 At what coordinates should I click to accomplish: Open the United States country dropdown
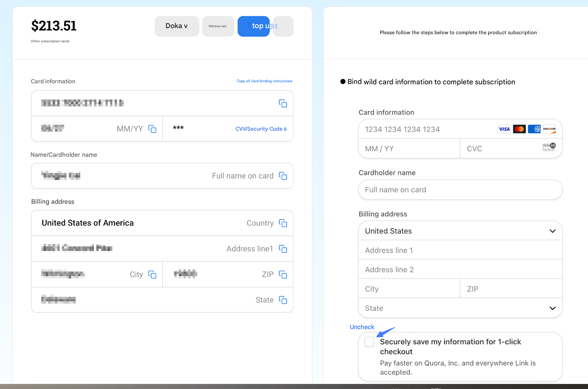point(460,231)
